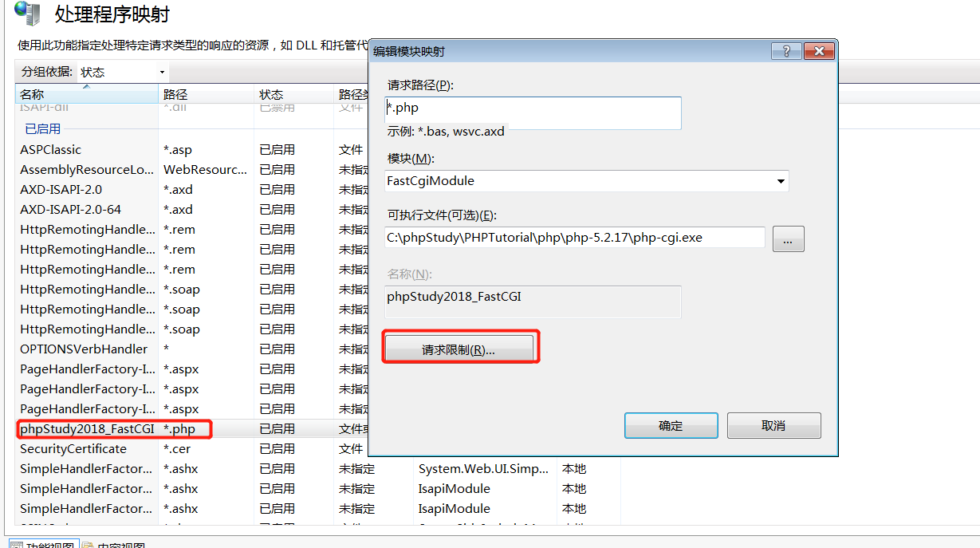Select the ASPClassic handler mapping
The width and height of the screenshot is (980, 548).
[x=51, y=149]
